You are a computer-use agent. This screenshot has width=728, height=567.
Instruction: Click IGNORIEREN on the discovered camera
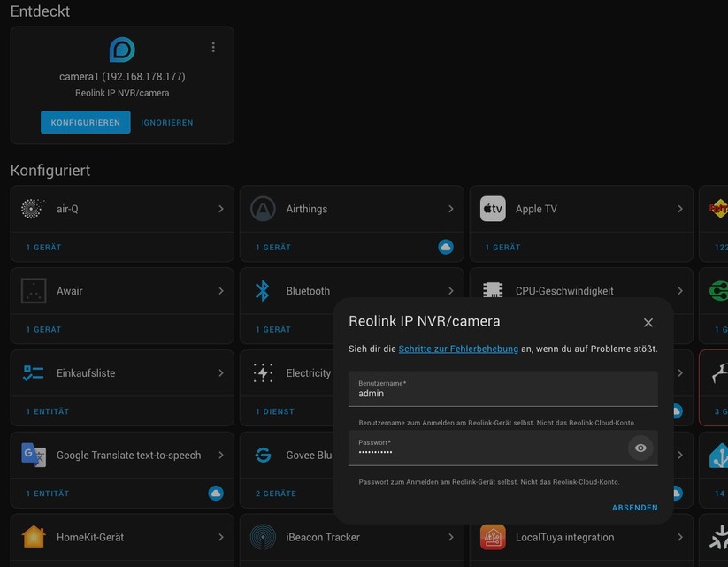[x=166, y=122]
